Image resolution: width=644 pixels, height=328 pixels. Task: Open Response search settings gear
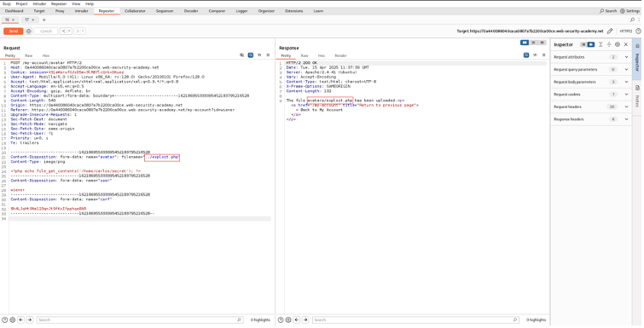(288, 319)
